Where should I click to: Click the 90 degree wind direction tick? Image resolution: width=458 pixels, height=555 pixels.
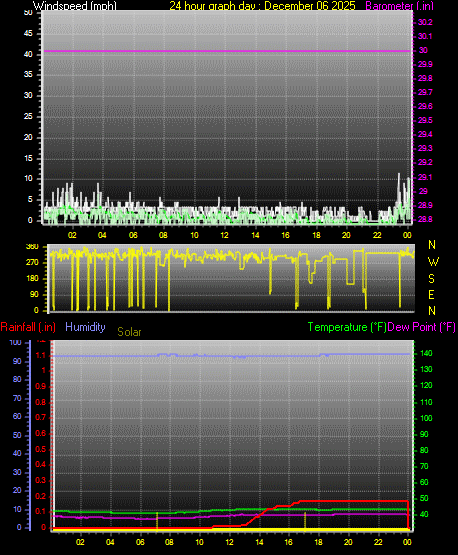34,294
